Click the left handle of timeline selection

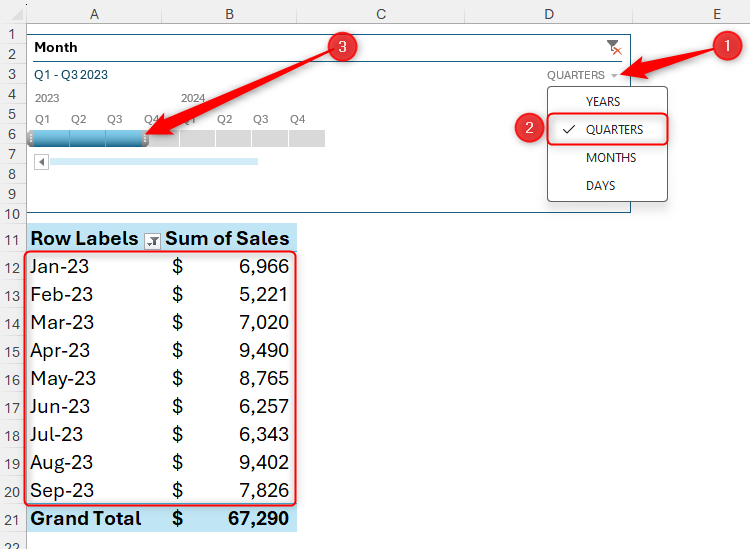point(31,139)
